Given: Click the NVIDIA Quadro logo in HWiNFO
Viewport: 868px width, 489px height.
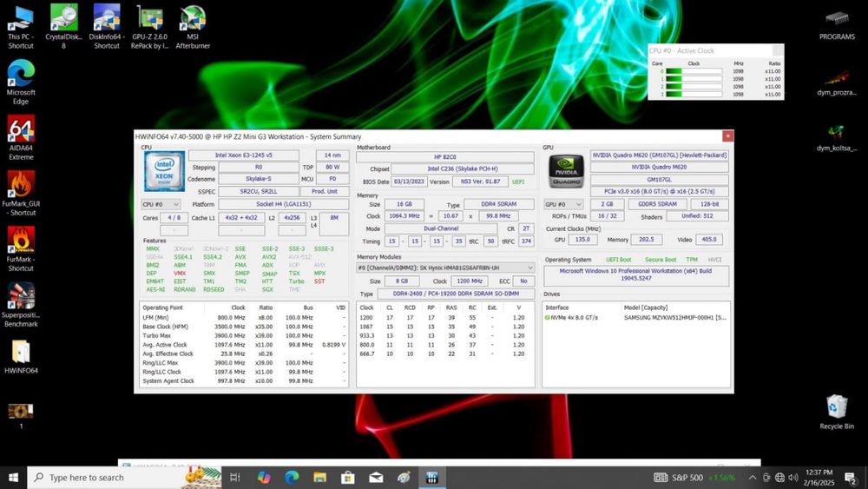Looking at the screenshot, I should (566, 171).
